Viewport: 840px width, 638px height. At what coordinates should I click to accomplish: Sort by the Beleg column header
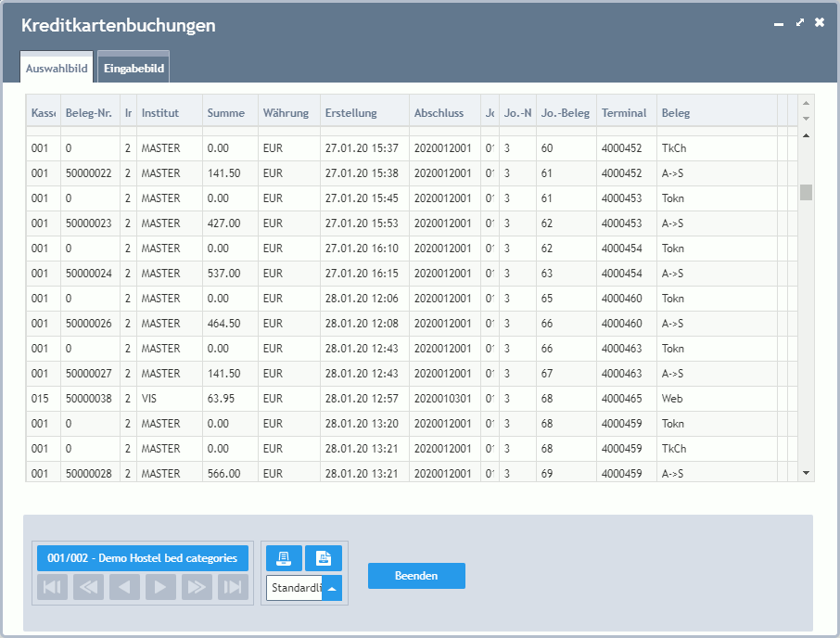click(717, 113)
